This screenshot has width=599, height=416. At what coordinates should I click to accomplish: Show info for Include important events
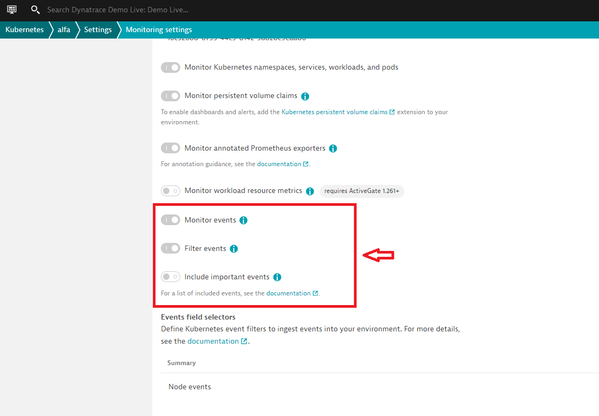click(277, 277)
